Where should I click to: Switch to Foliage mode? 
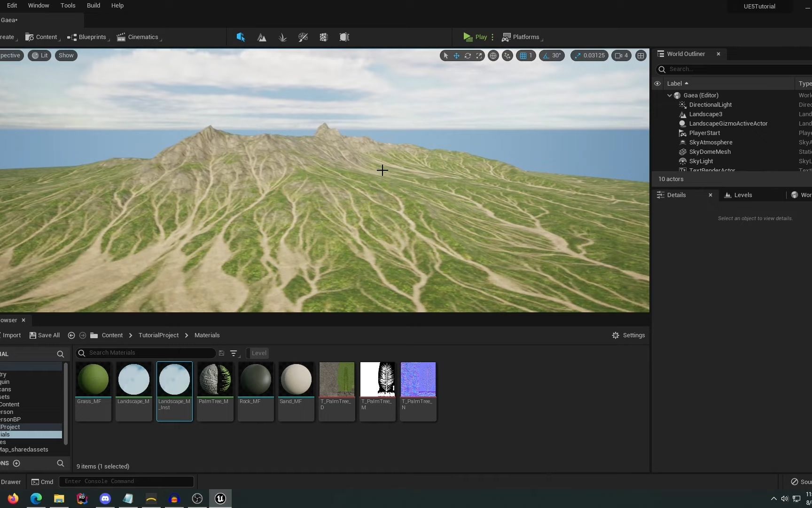point(282,37)
